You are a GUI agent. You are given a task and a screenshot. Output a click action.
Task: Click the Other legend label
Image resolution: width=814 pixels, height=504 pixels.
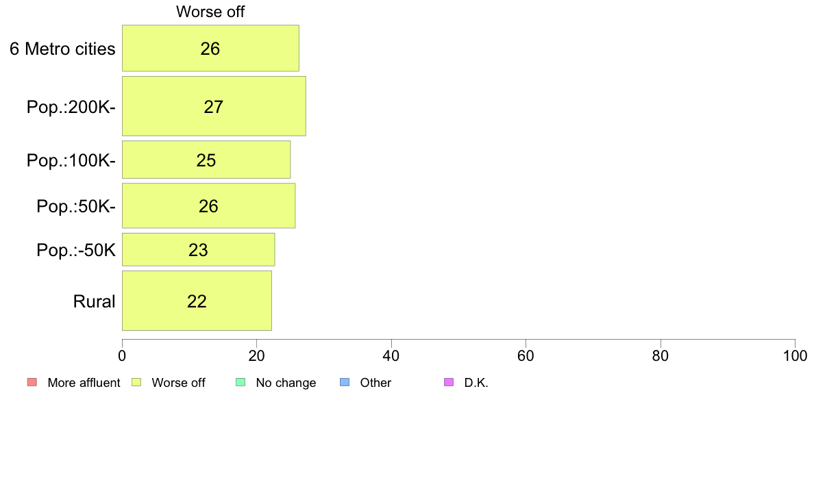point(375,383)
